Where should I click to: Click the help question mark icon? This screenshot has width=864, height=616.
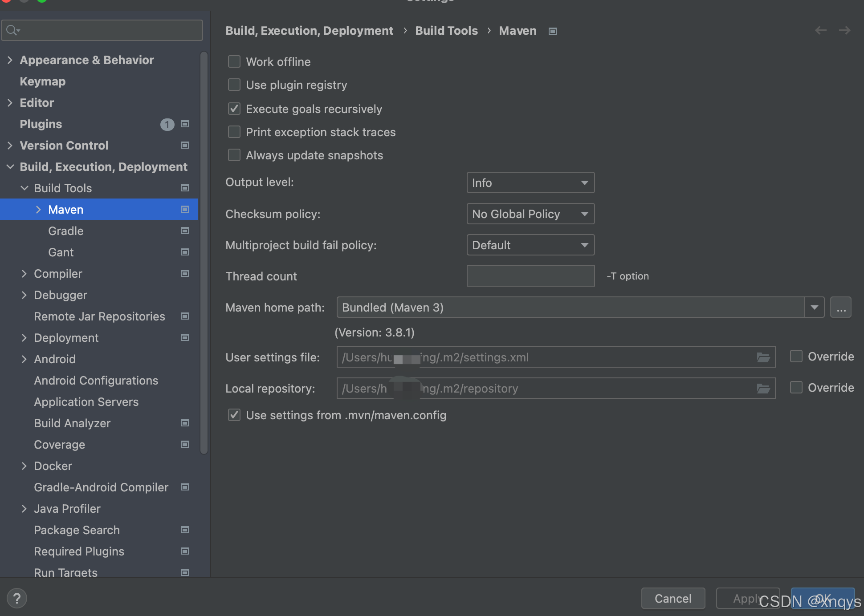(x=17, y=598)
